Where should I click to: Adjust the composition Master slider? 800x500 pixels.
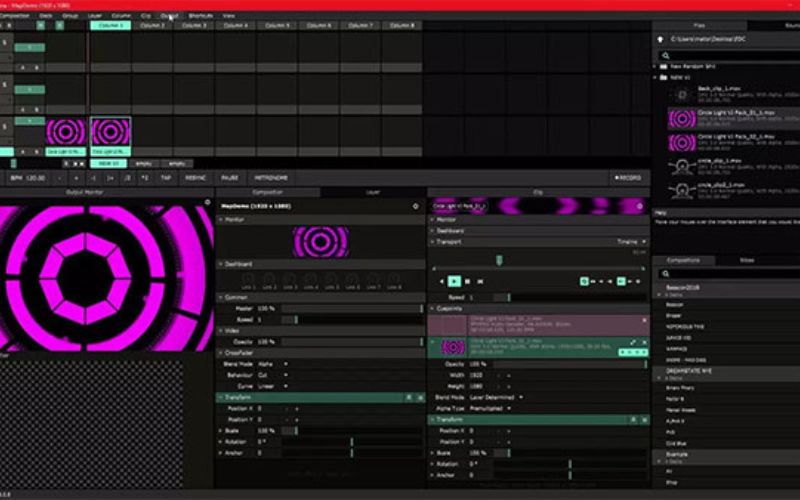[350, 308]
